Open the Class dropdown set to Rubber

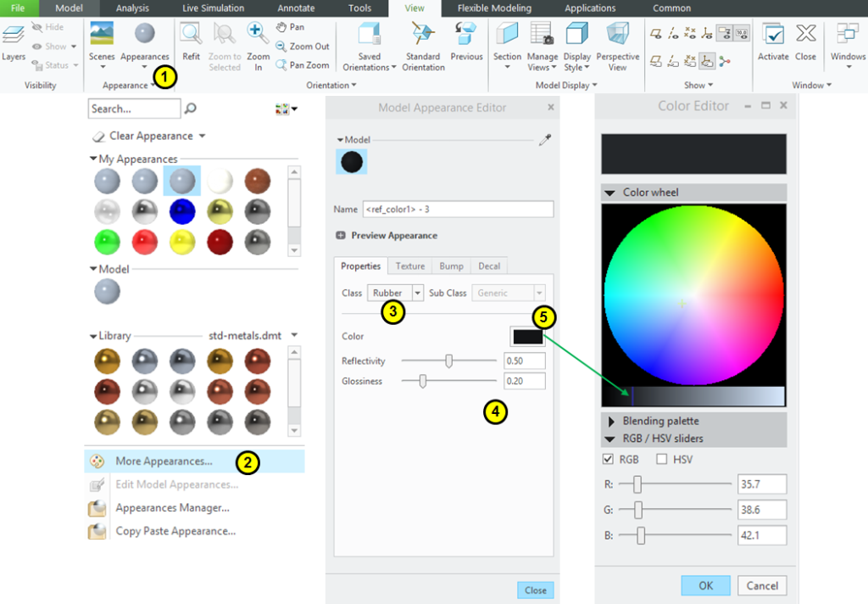[417, 293]
